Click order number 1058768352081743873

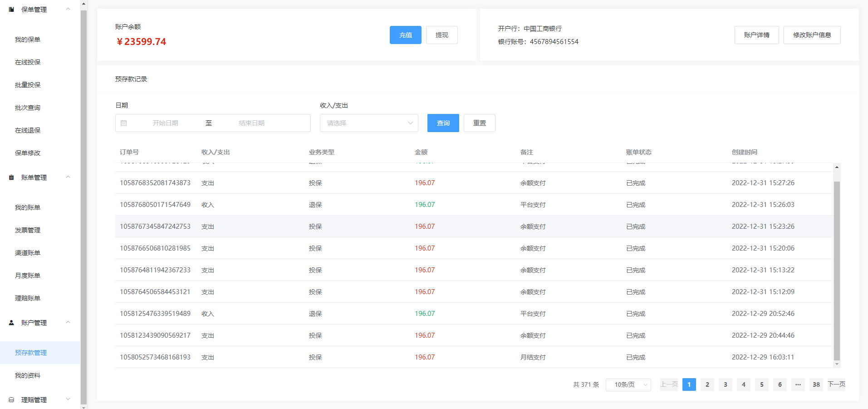[x=155, y=183]
